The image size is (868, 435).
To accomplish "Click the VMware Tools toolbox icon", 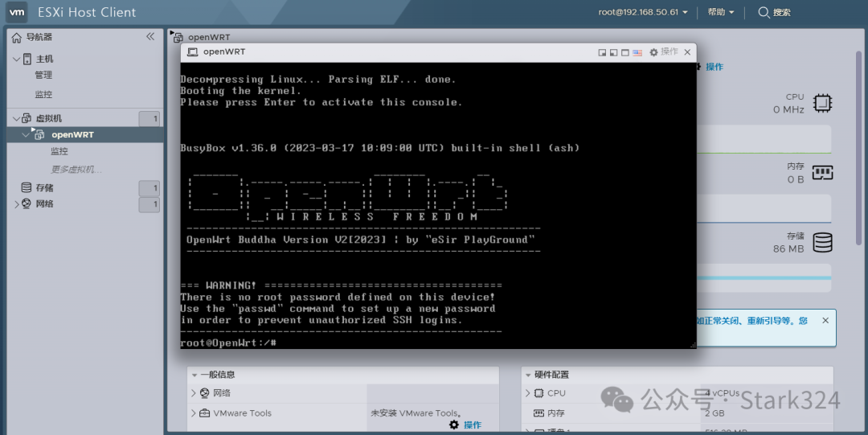I will pos(205,412).
